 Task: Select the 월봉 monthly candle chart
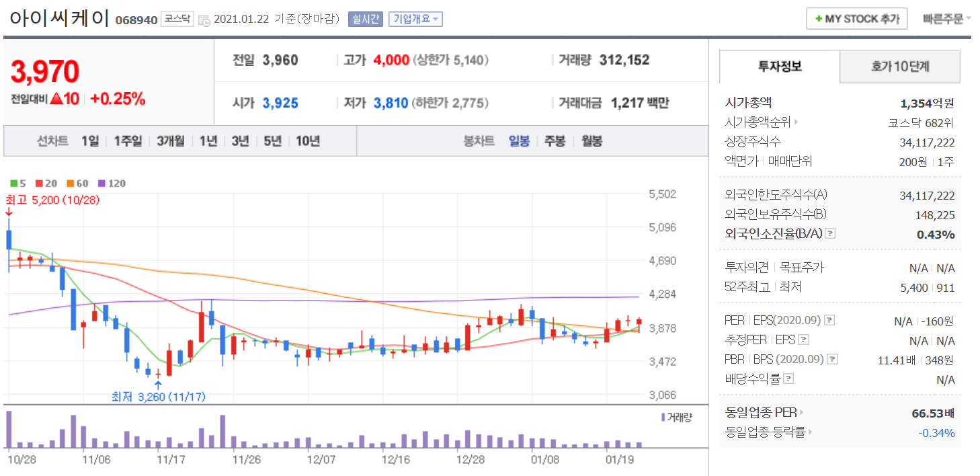[591, 141]
